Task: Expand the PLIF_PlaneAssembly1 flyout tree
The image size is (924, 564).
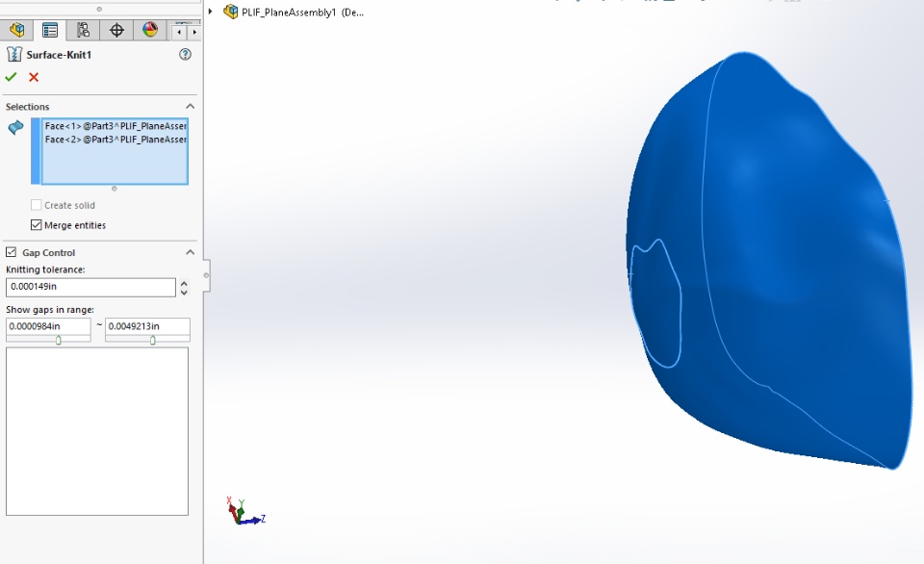Action: coord(211,12)
